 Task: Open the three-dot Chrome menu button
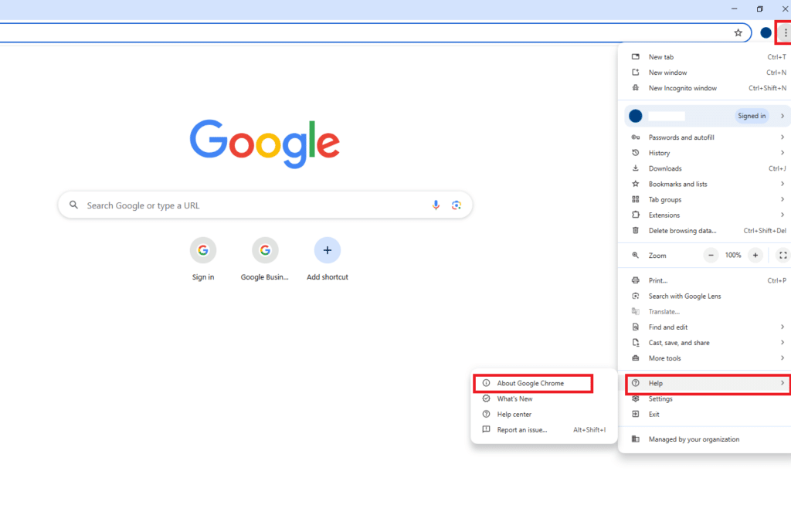(785, 32)
